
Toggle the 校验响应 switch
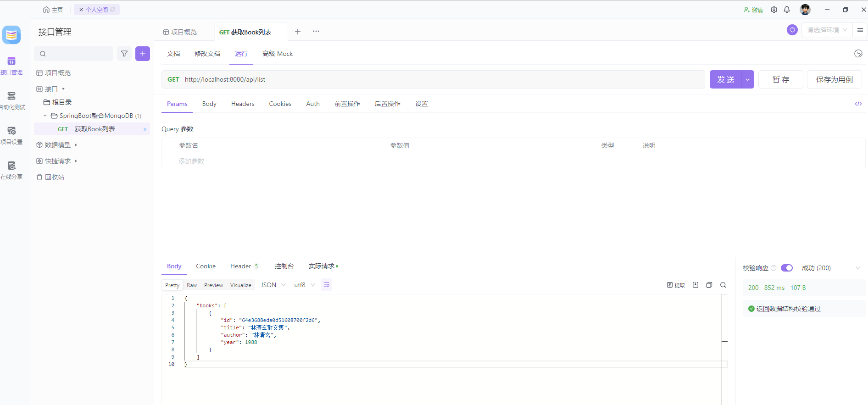pyautogui.click(x=787, y=268)
